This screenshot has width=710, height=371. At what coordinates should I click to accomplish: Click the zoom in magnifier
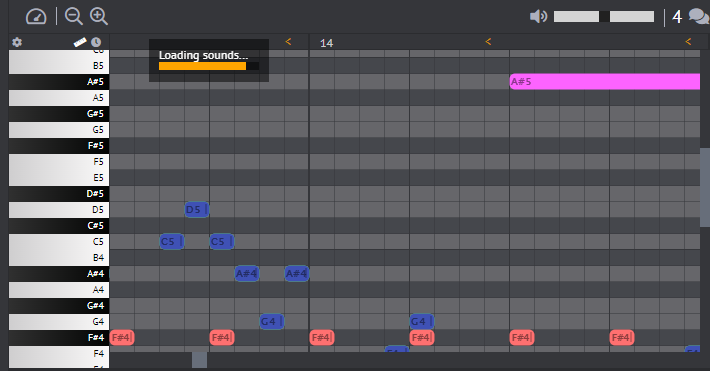pos(99,16)
